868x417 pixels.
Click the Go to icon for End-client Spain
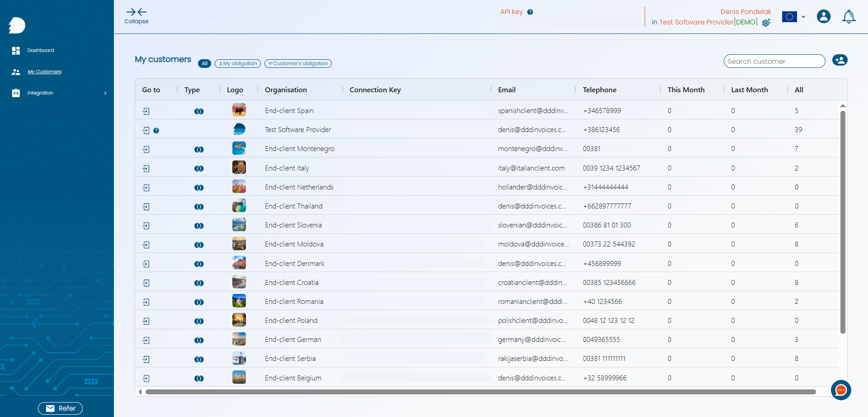coord(146,111)
